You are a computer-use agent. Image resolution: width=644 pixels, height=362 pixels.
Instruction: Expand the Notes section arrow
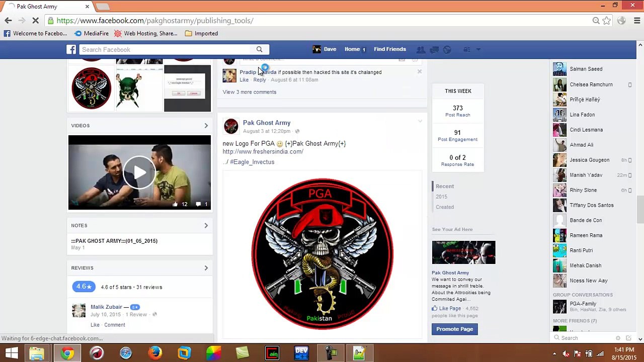coord(206,226)
